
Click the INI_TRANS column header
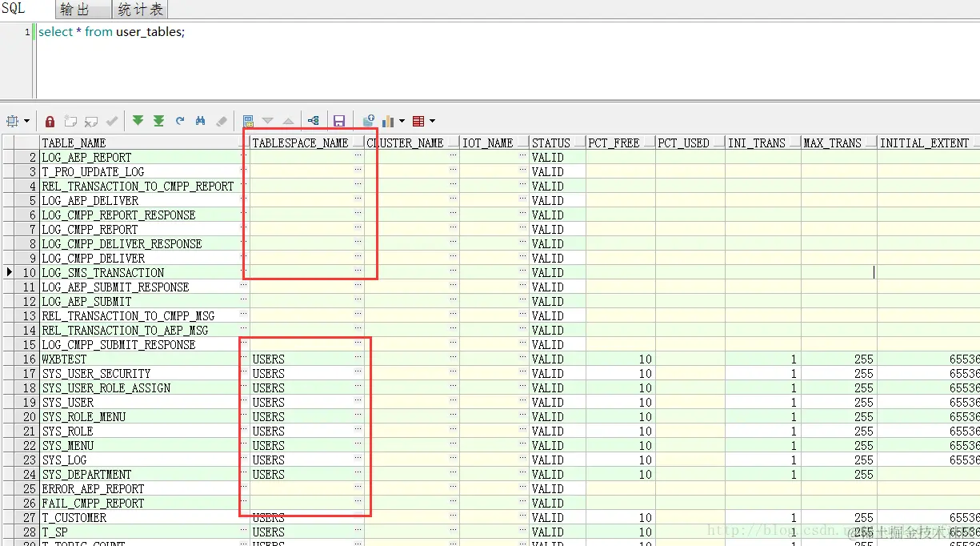click(763, 143)
